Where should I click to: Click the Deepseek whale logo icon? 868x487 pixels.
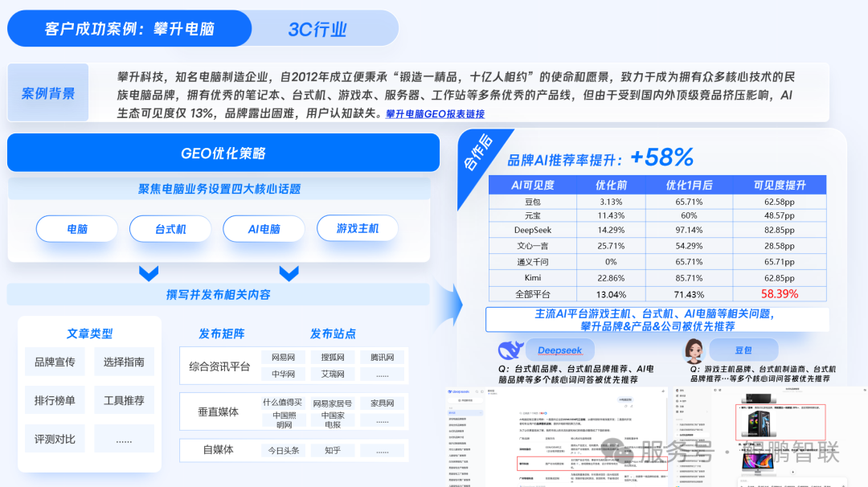tap(510, 350)
